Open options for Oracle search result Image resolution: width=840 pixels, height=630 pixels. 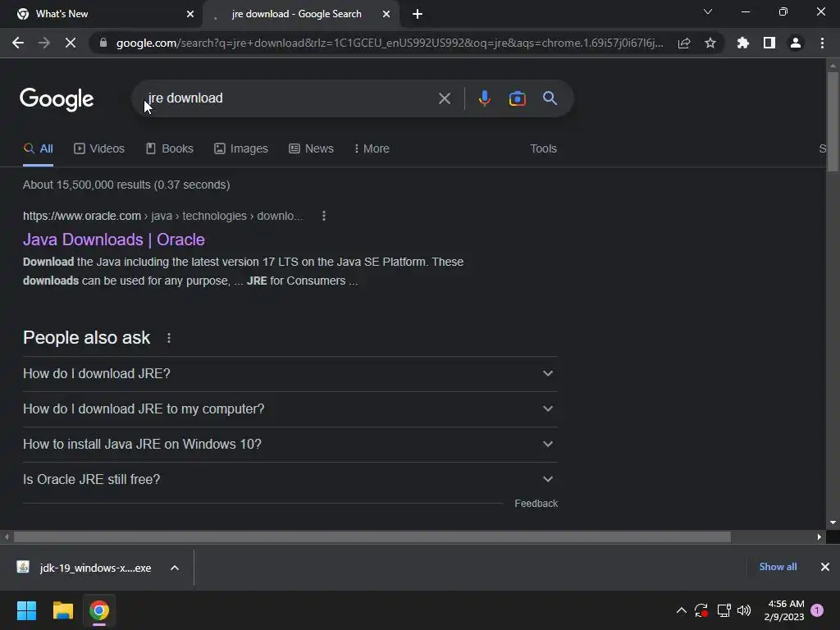323,216
